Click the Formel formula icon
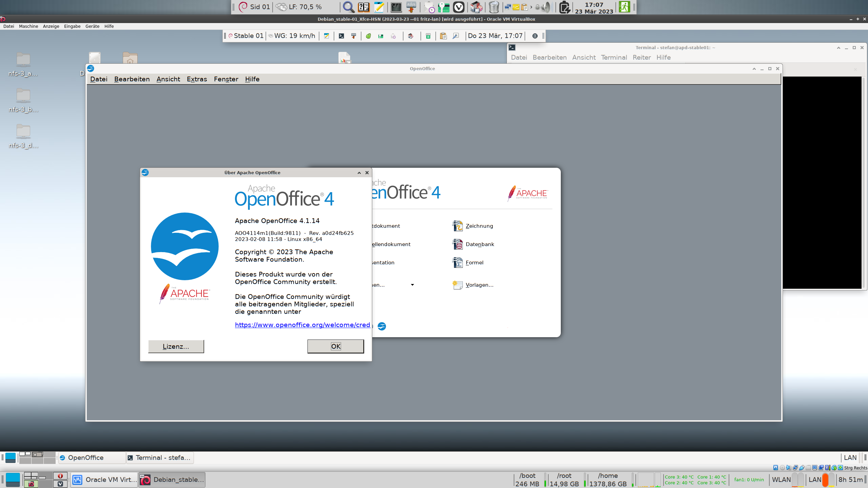The width and height of the screenshot is (868, 488). pos(457,262)
